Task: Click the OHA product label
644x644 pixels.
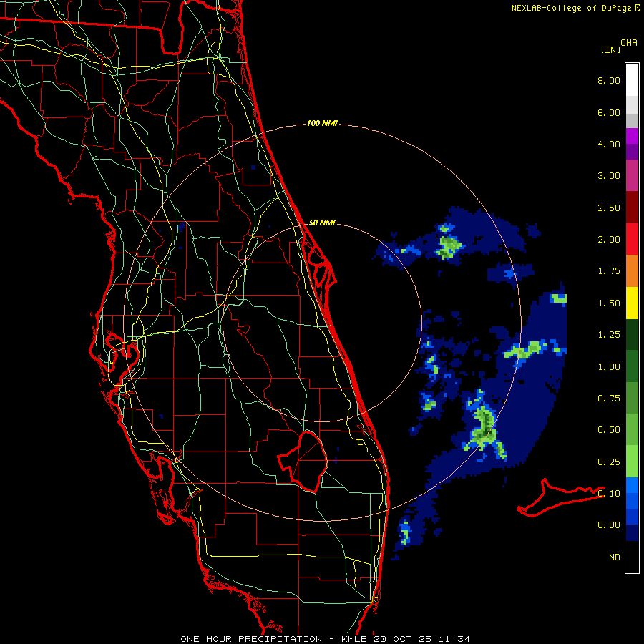Action: coord(629,43)
